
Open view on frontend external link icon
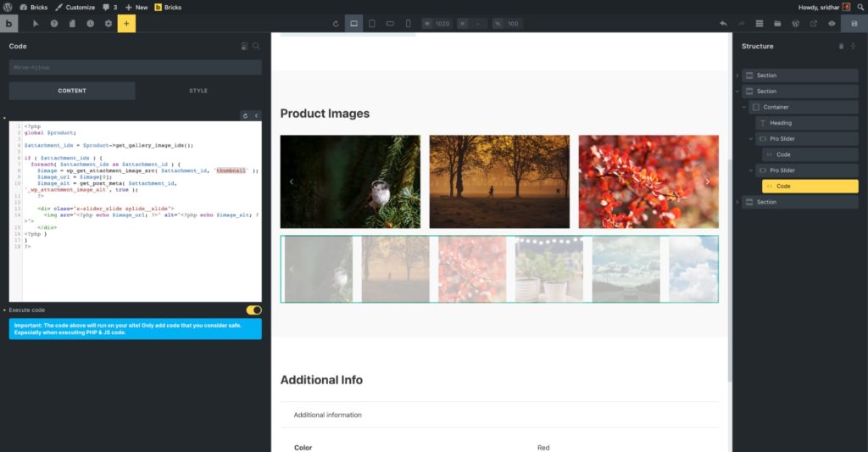[x=813, y=23]
